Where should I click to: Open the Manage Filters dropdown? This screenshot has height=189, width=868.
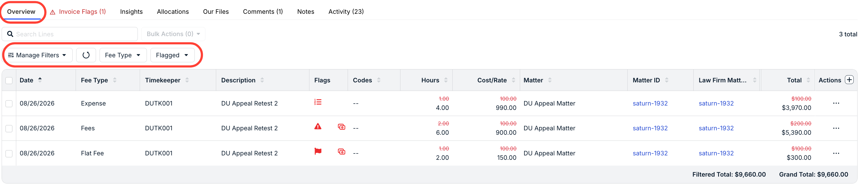point(37,55)
